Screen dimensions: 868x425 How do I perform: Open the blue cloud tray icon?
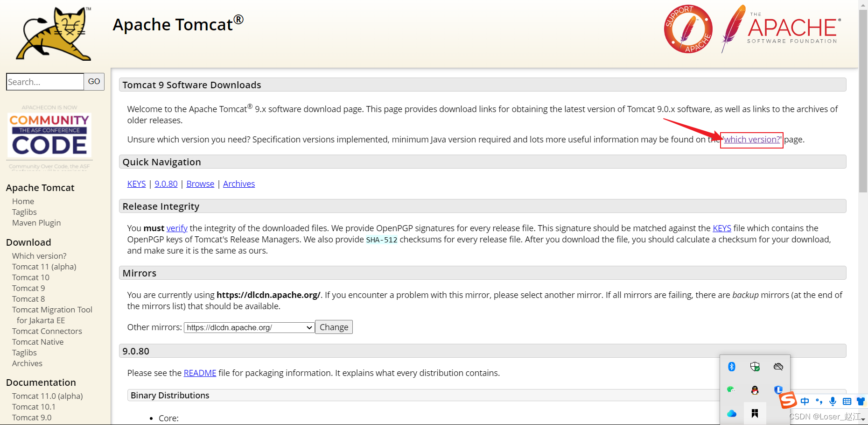[732, 413]
